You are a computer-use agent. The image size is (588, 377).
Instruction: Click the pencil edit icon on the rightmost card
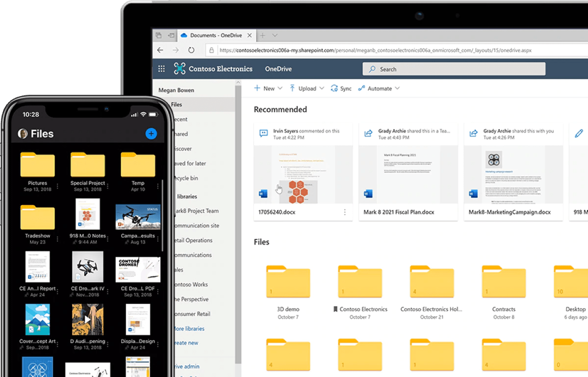pyautogui.click(x=579, y=133)
